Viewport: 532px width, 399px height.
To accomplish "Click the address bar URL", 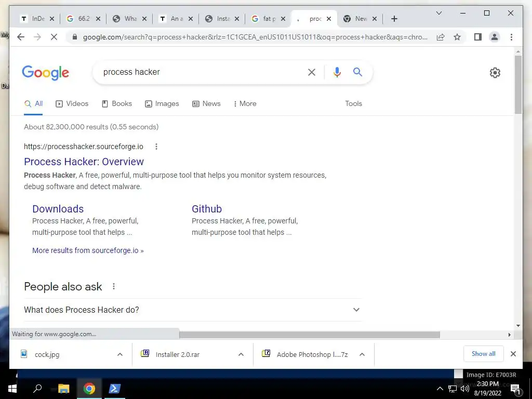I will 255,37.
